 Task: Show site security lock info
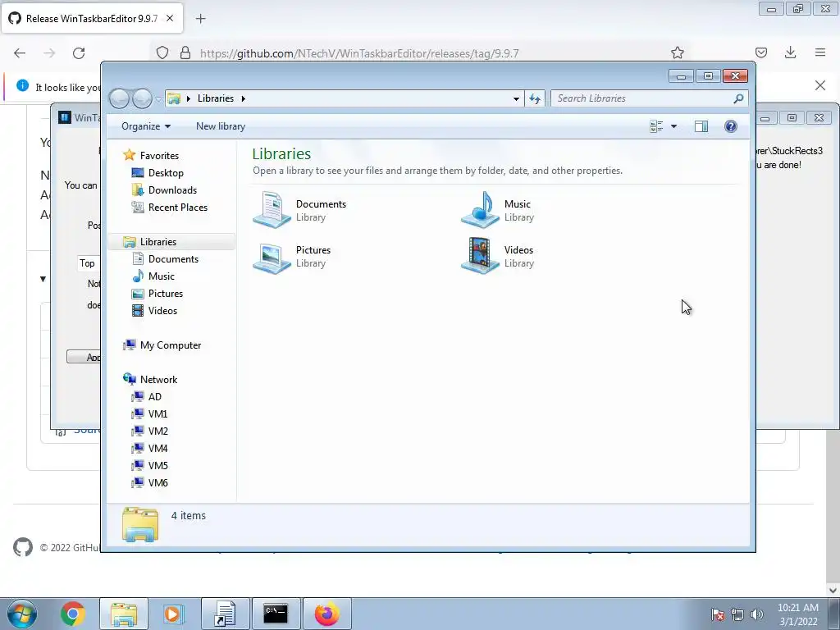click(x=185, y=53)
